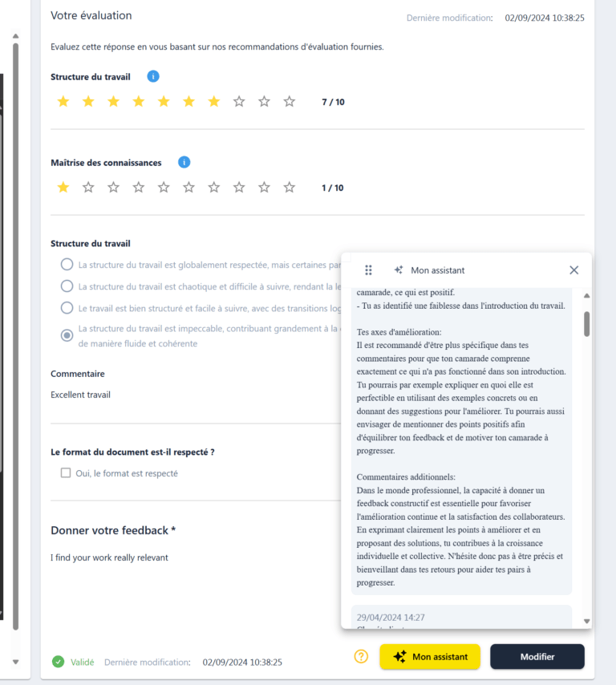Select 'Le travail est bien structuré' radio option
616x685 pixels.
(67, 308)
